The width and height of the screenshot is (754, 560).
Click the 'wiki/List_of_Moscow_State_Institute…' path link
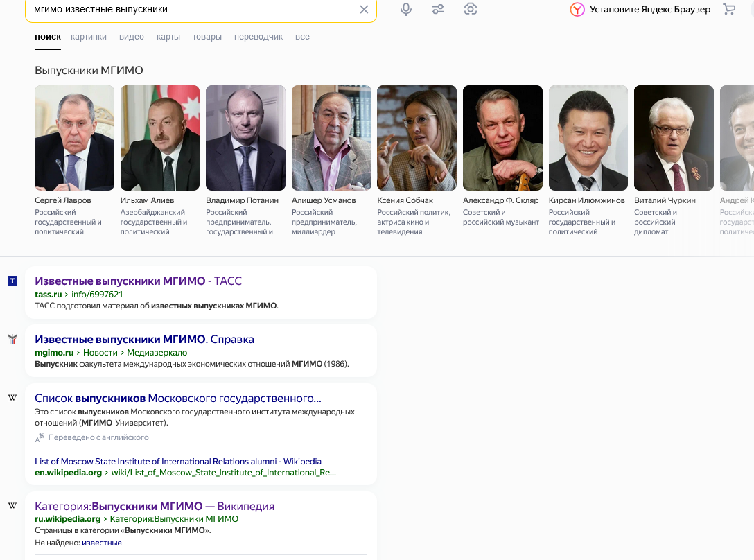click(x=224, y=473)
